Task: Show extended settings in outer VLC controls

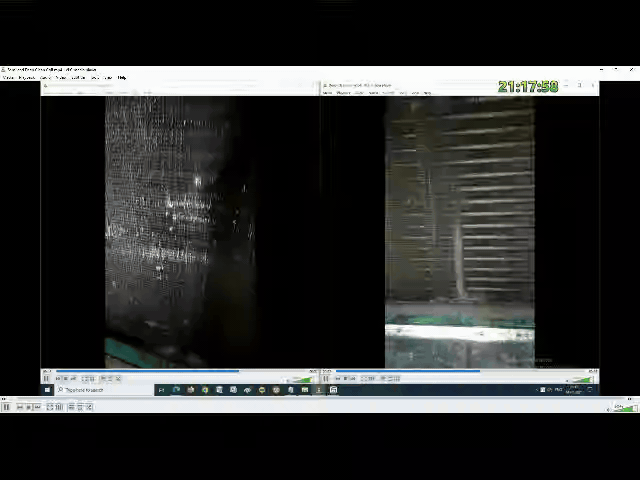Action: [x=59, y=407]
